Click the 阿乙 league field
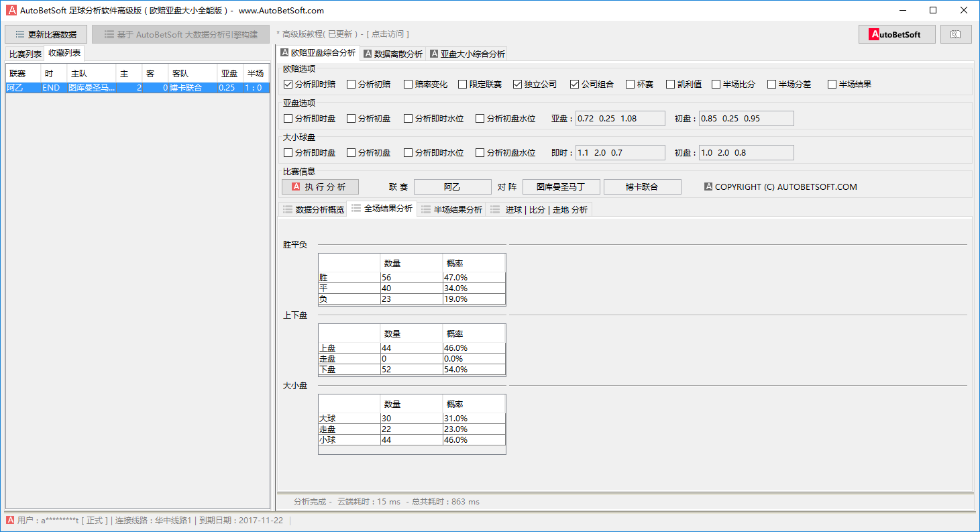Screen dimensions: 980x532 click(x=452, y=187)
